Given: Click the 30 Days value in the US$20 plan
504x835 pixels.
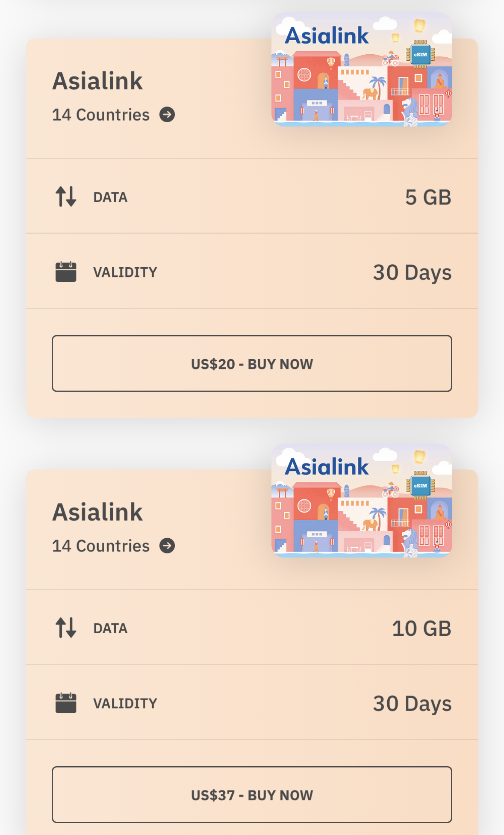Looking at the screenshot, I should 412,272.
